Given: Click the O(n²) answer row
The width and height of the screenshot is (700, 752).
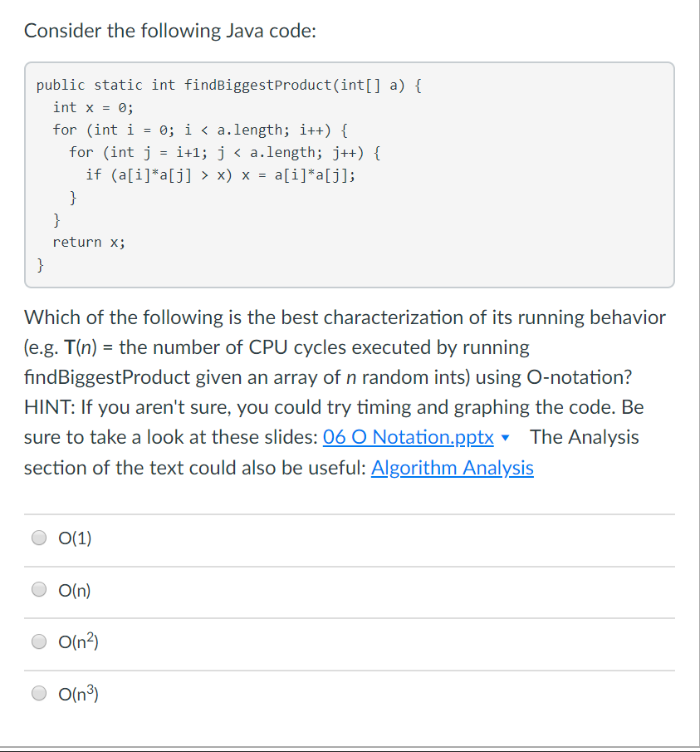Looking at the screenshot, I should tap(79, 641).
